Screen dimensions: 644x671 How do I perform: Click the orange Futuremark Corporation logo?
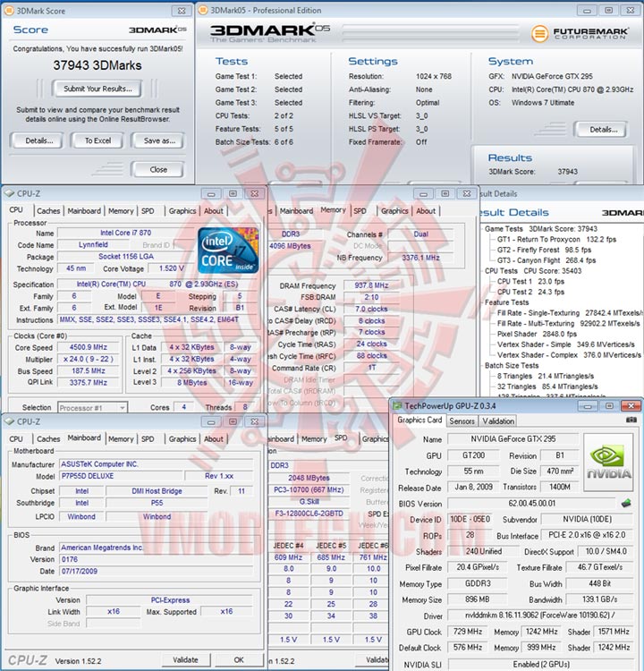[x=539, y=33]
